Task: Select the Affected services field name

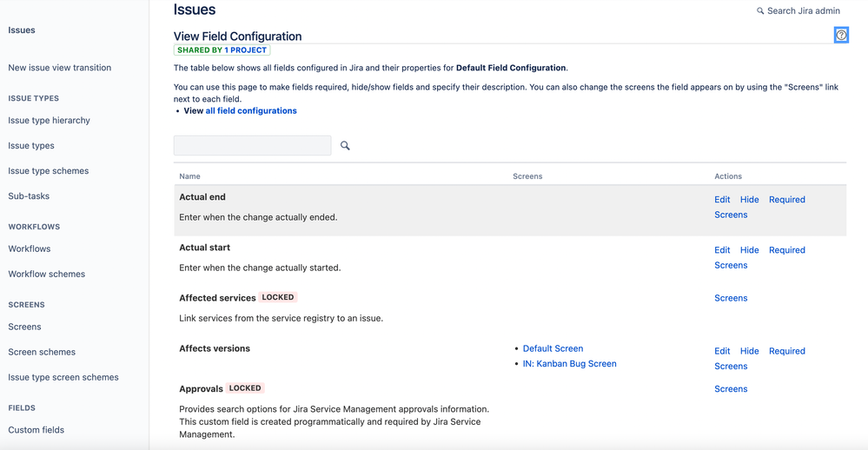Action: [217, 298]
